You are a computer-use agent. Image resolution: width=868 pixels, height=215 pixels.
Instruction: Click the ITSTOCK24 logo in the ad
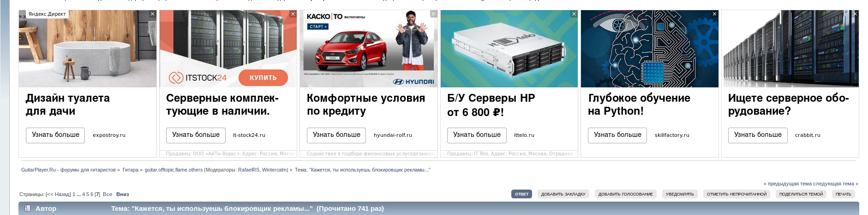click(198, 78)
